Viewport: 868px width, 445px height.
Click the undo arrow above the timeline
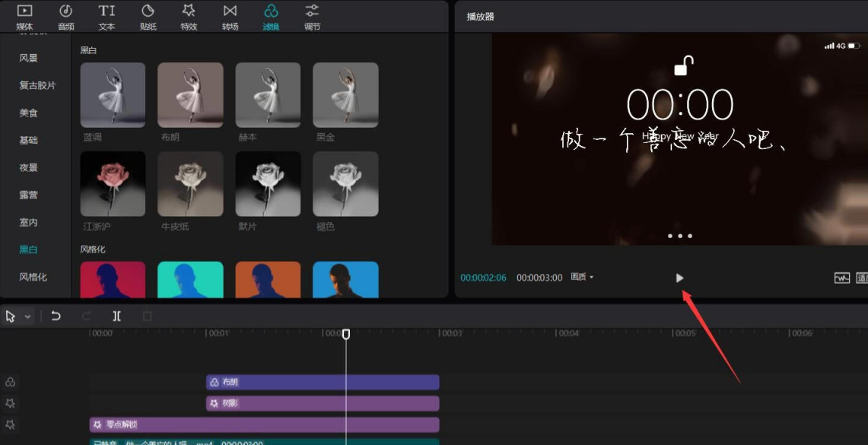tap(56, 315)
